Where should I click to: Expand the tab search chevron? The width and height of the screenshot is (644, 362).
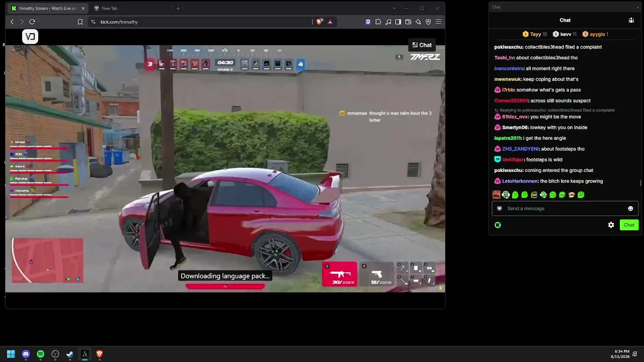(394, 8)
